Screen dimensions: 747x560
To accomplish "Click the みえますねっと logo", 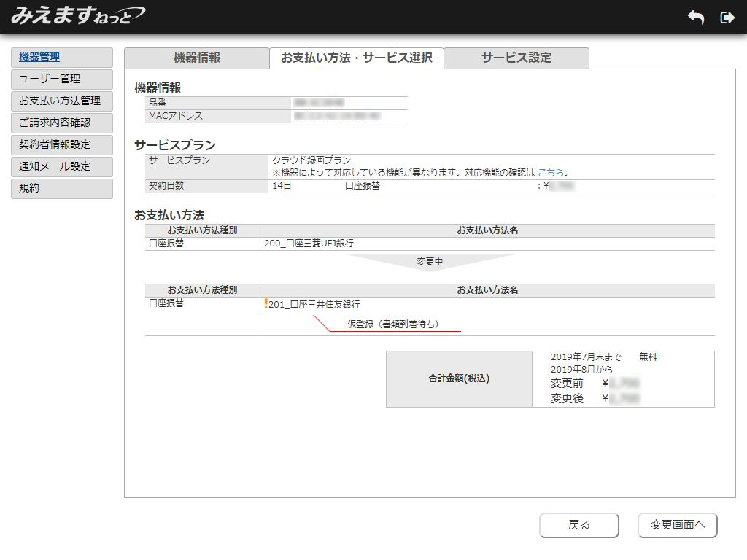I will 73,15.
